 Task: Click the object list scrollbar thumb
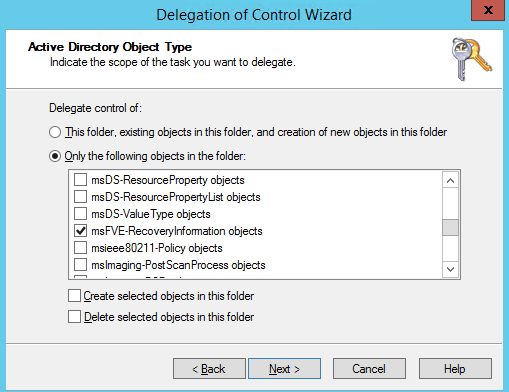(450, 228)
